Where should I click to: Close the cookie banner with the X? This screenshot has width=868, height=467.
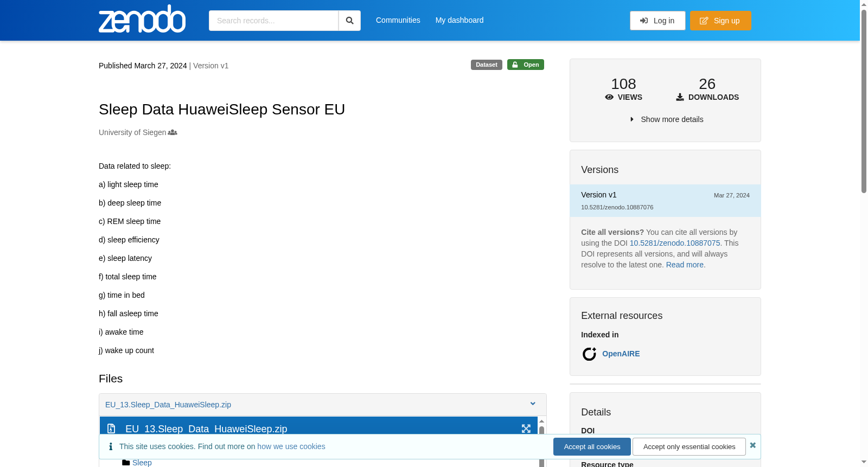point(752,445)
